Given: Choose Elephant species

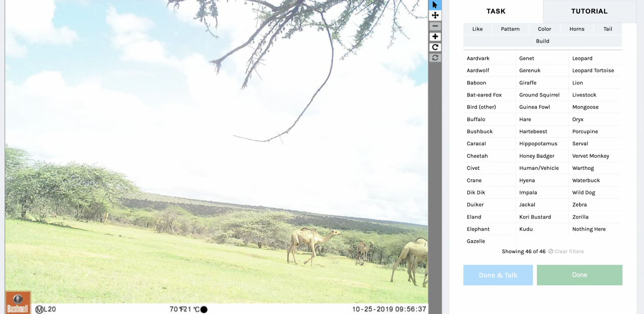Looking at the screenshot, I should [x=490, y=229].
